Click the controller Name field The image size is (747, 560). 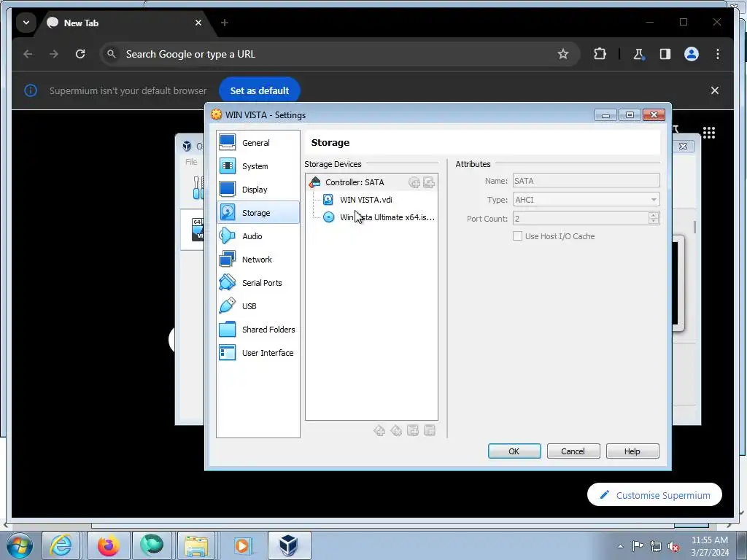coord(586,181)
